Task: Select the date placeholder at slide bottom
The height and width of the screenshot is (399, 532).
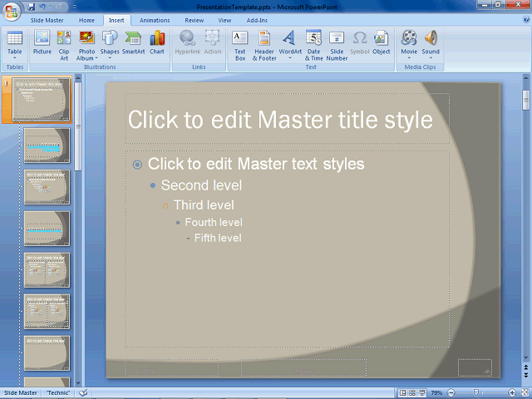Action: (171, 367)
